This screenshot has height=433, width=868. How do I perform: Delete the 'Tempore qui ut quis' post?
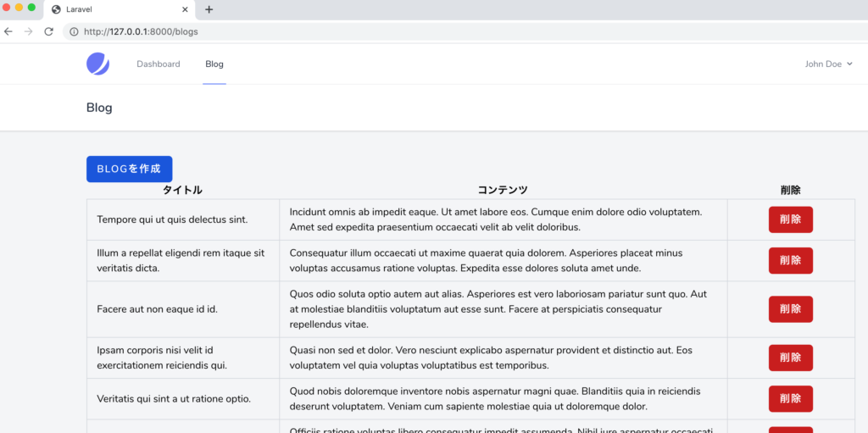[x=791, y=219]
